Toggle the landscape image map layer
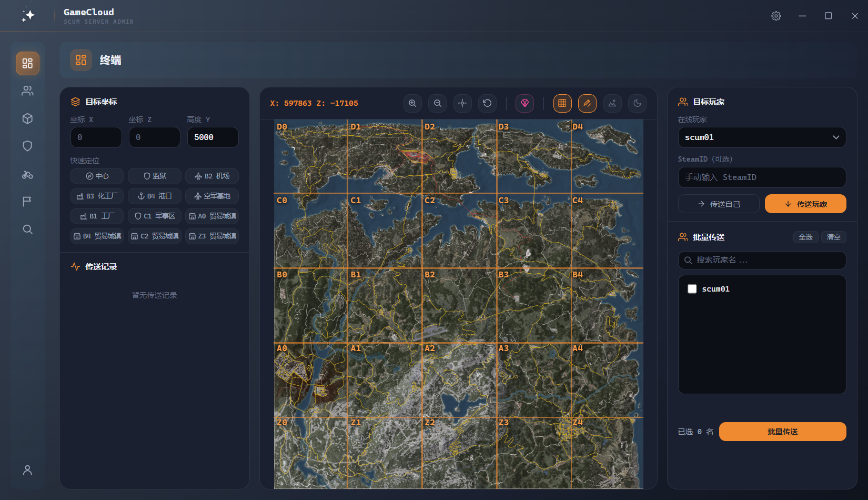This screenshot has width=868, height=500. [612, 103]
